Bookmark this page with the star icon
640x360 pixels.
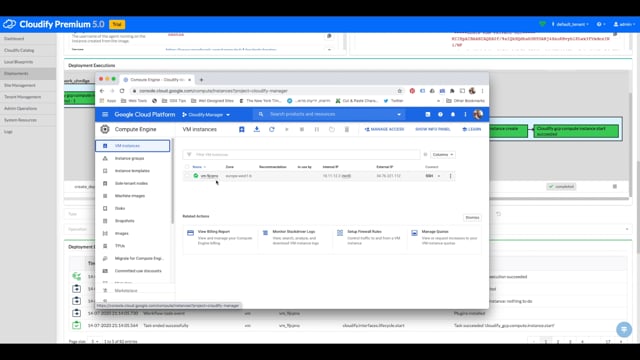[400, 91]
